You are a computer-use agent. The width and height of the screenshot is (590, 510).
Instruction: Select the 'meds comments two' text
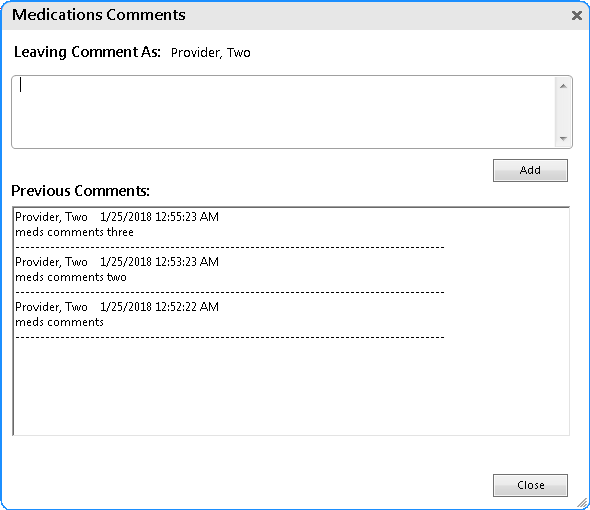(71, 277)
